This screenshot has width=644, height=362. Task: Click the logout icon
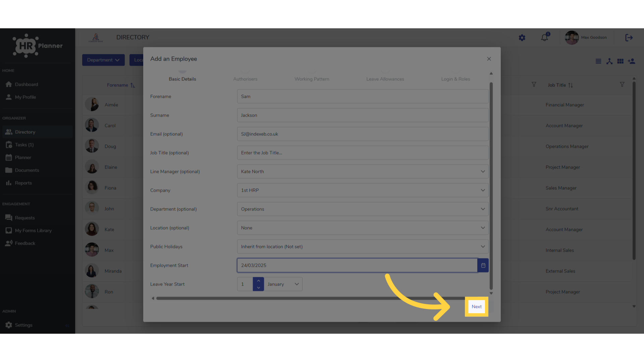[x=629, y=38]
